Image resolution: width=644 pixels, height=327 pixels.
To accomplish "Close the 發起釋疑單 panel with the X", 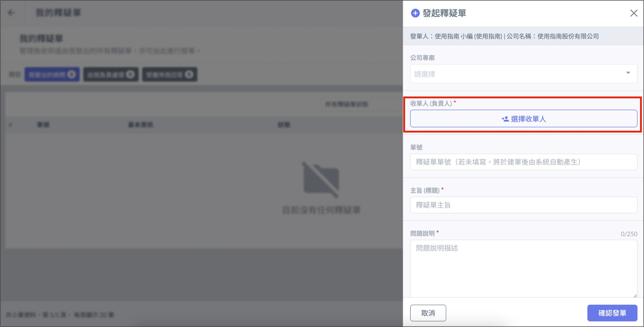I will click(634, 13).
